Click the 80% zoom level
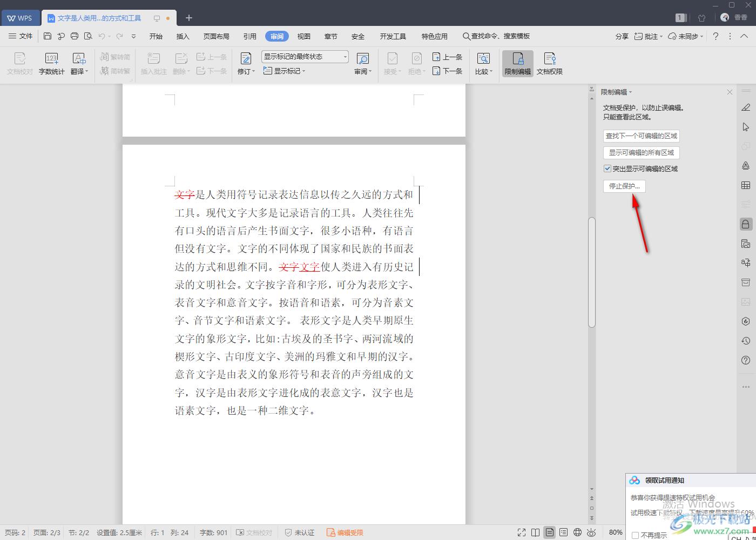The image size is (756, 540). click(x=616, y=532)
